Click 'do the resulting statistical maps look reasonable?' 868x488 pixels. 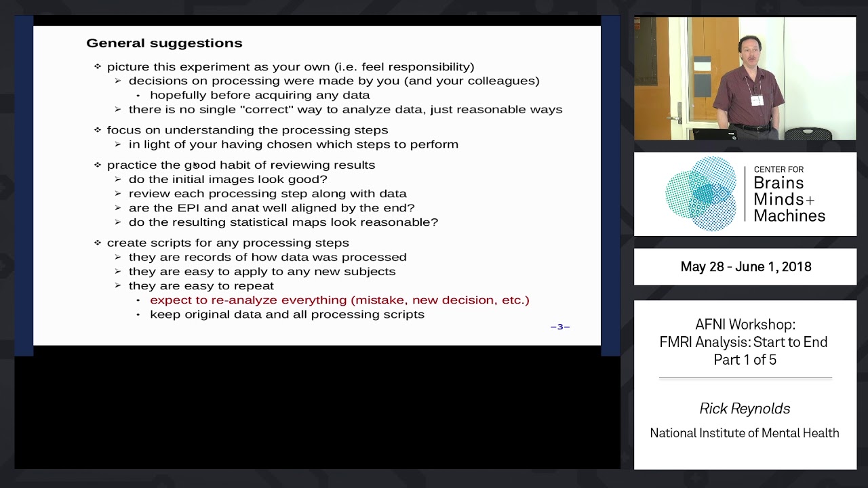[x=283, y=222]
